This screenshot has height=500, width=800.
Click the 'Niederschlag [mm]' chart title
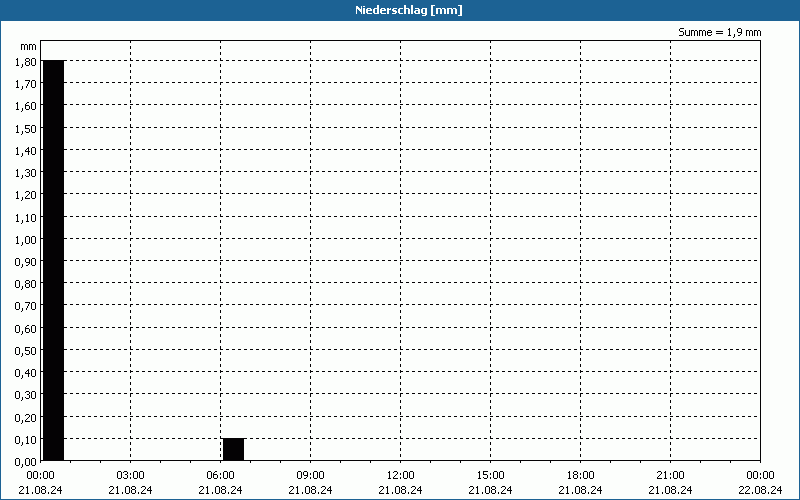click(409, 10)
